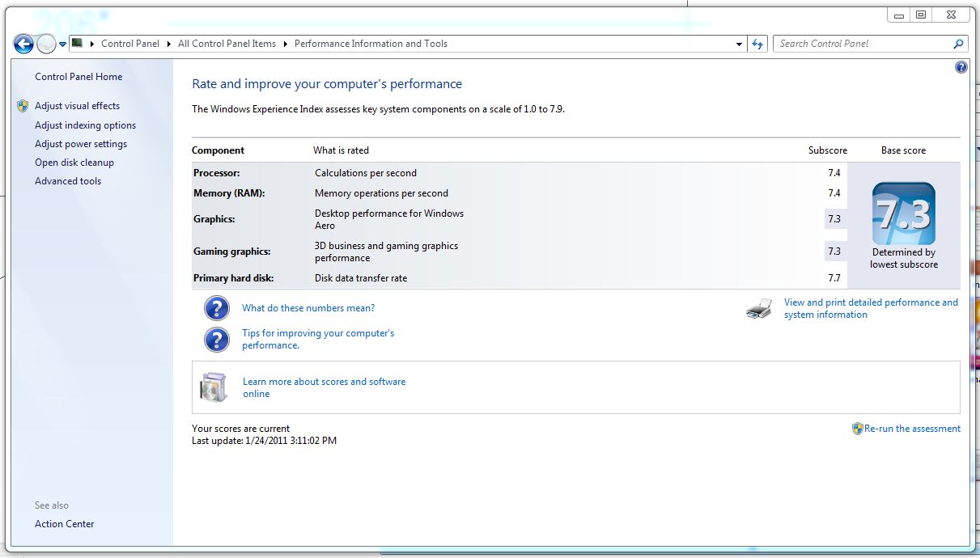The width and height of the screenshot is (980, 558).
Task: Click the search magnifier icon
Action: pyautogui.click(x=959, y=44)
